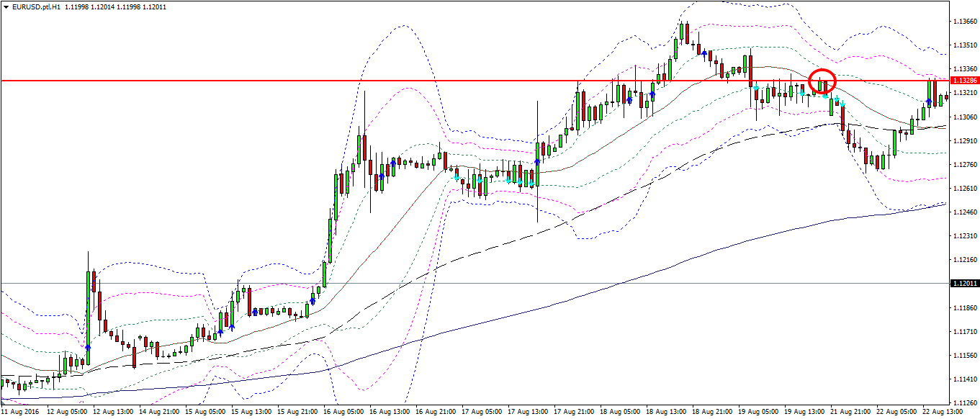Click the 16 Aug 05:00 time label
This screenshot has width=980, height=419.
click(343, 413)
